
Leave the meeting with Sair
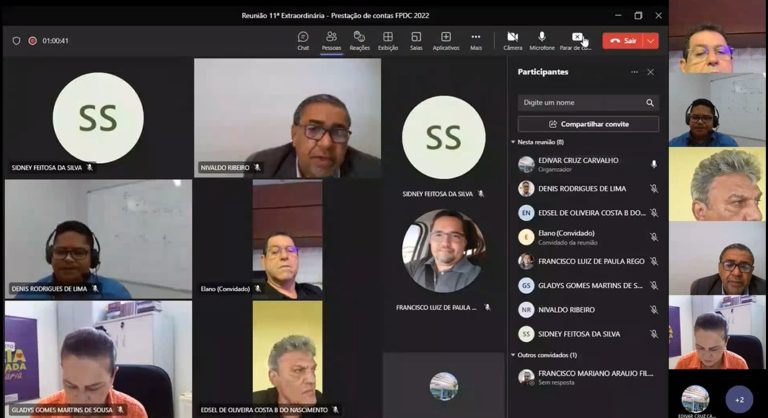click(x=624, y=41)
